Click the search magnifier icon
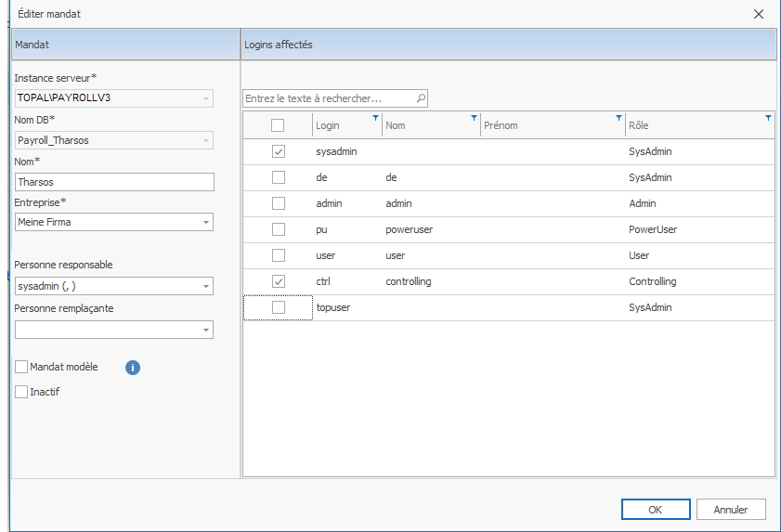781x532 pixels. pos(421,97)
